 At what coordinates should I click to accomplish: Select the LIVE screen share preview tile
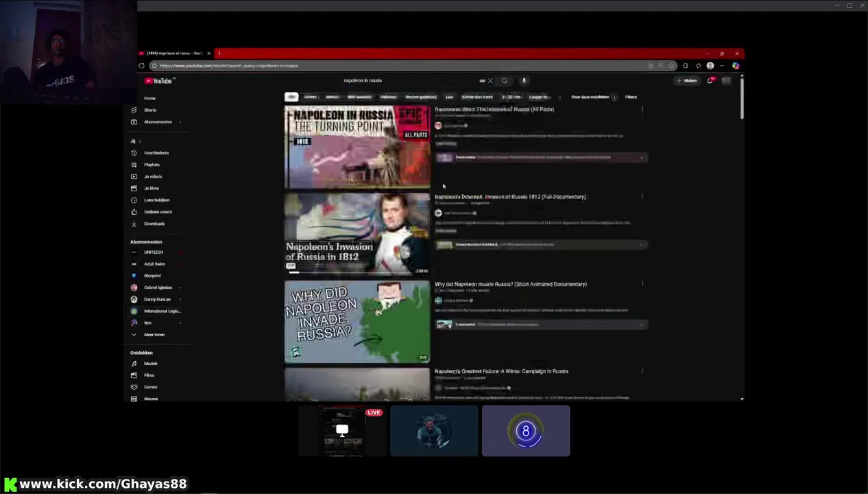pos(342,431)
